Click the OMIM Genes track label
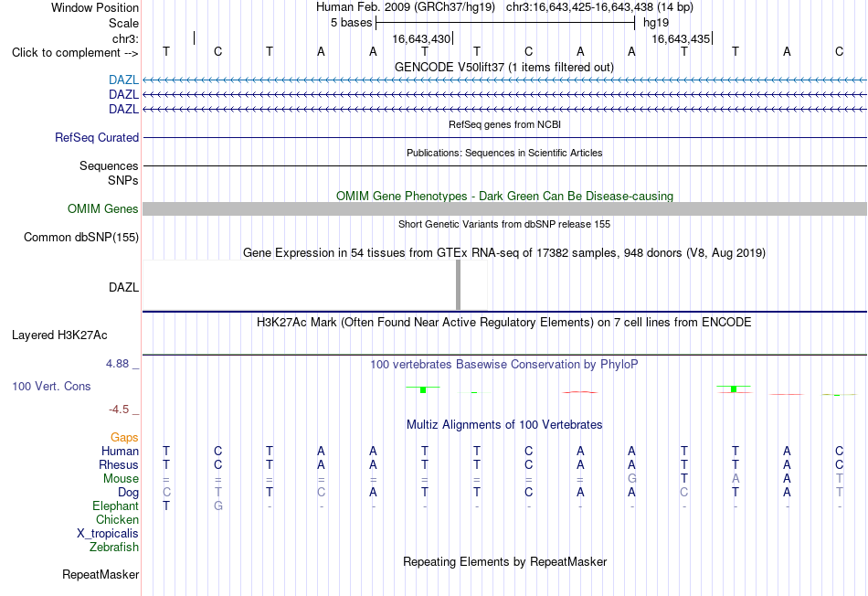The image size is (868, 596). point(103,208)
